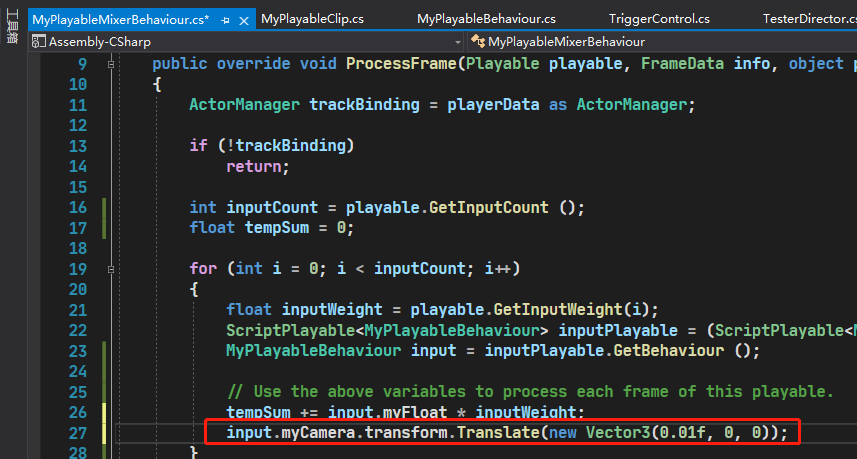This screenshot has width=857, height=459.
Task: Click 'playerData' on line 11
Action: coord(493,105)
